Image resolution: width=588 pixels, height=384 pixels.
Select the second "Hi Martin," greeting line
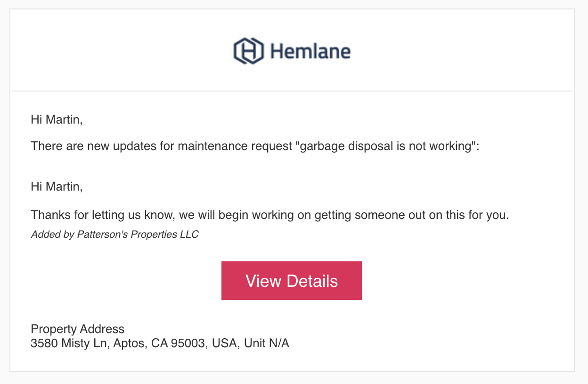click(x=57, y=186)
